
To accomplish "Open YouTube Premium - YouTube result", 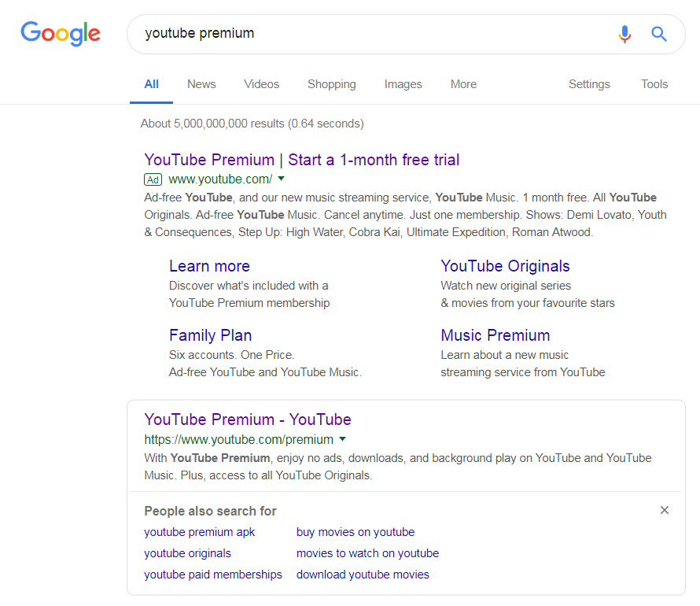I will click(x=248, y=419).
